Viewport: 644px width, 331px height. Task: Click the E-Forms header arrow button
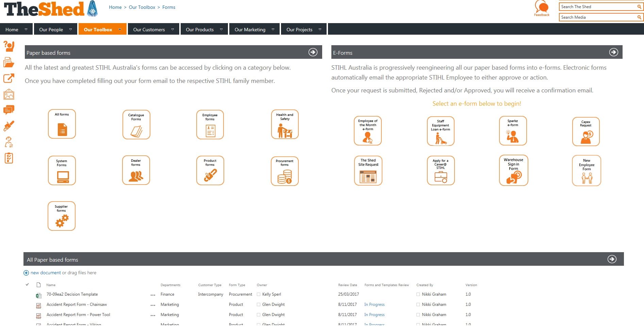[x=613, y=52]
